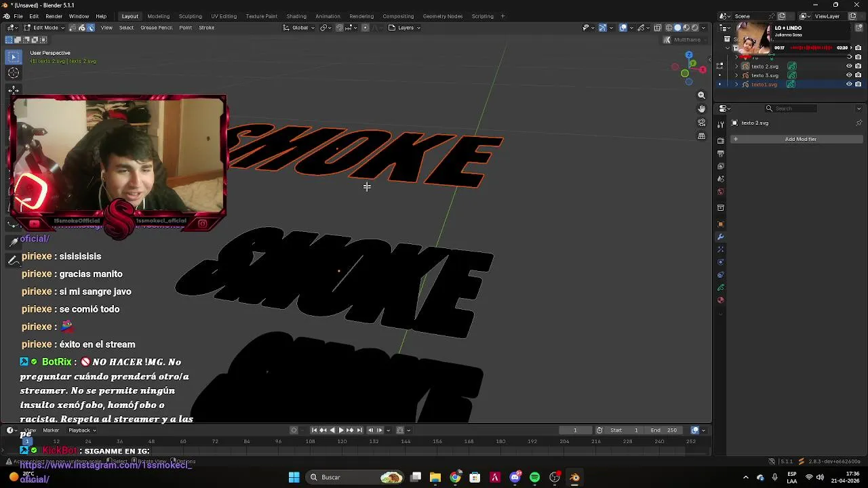Open the overlays options dropdown arrow
The height and width of the screenshot is (488, 868).
tap(631, 28)
